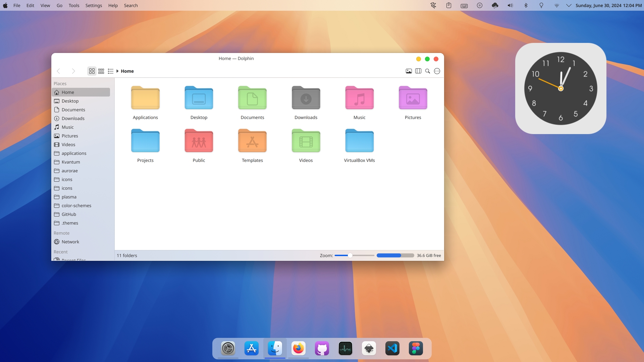This screenshot has width=644, height=362.
Task: Open the Downloads folder icon in file area
Action: [306, 98]
